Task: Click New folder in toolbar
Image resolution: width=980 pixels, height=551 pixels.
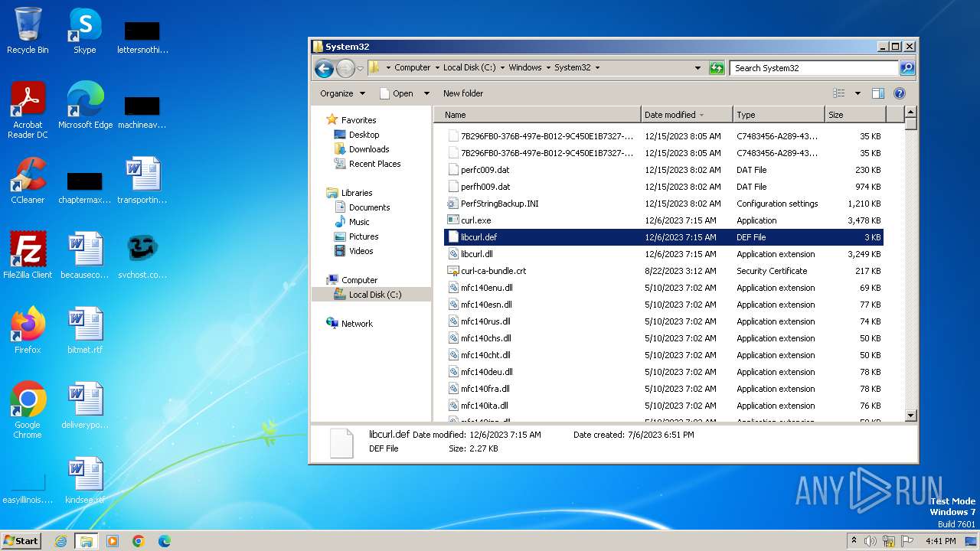Action: (x=463, y=93)
